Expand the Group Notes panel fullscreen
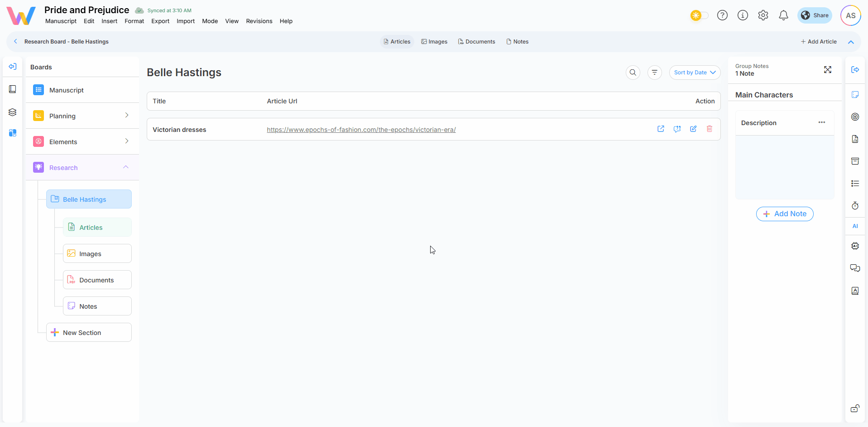Viewport: 868px width, 427px height. [x=827, y=70]
